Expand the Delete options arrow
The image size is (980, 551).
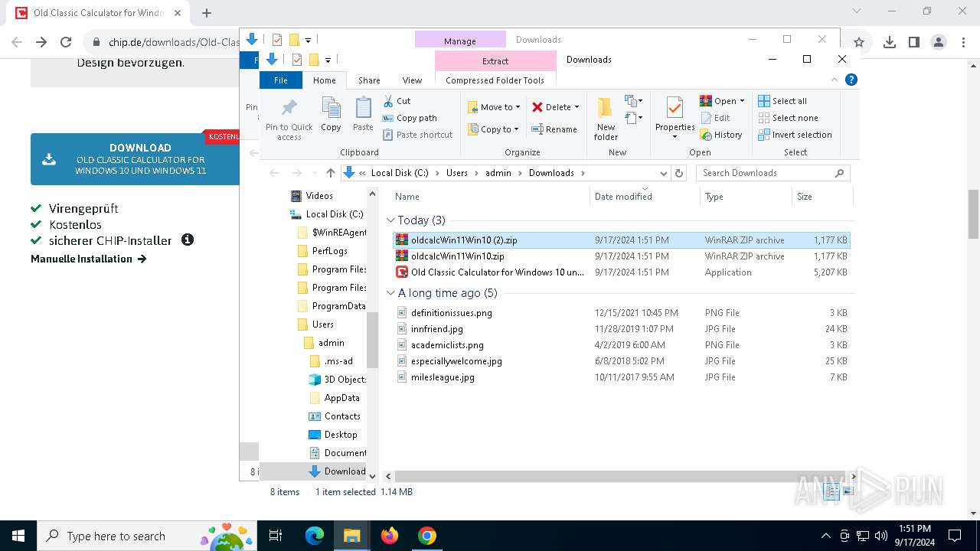tap(577, 107)
